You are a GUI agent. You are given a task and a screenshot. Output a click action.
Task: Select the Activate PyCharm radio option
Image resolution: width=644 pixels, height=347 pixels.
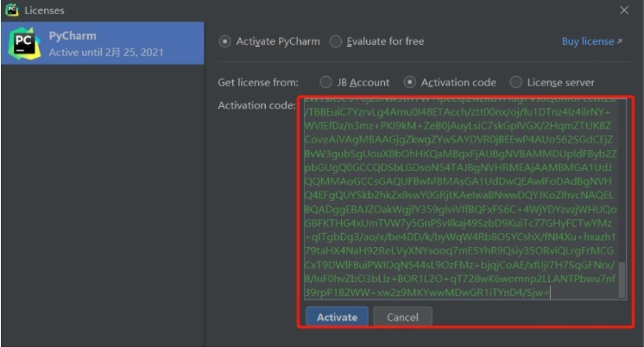(225, 41)
